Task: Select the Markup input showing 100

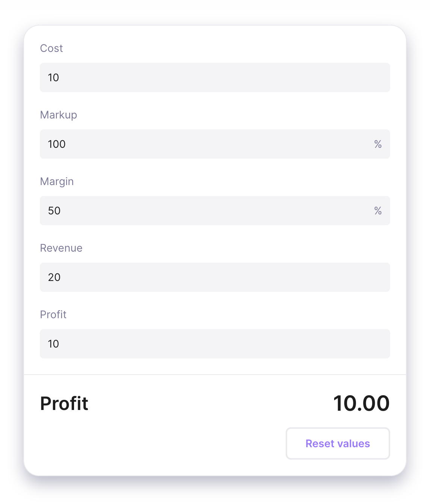Action: (x=215, y=144)
